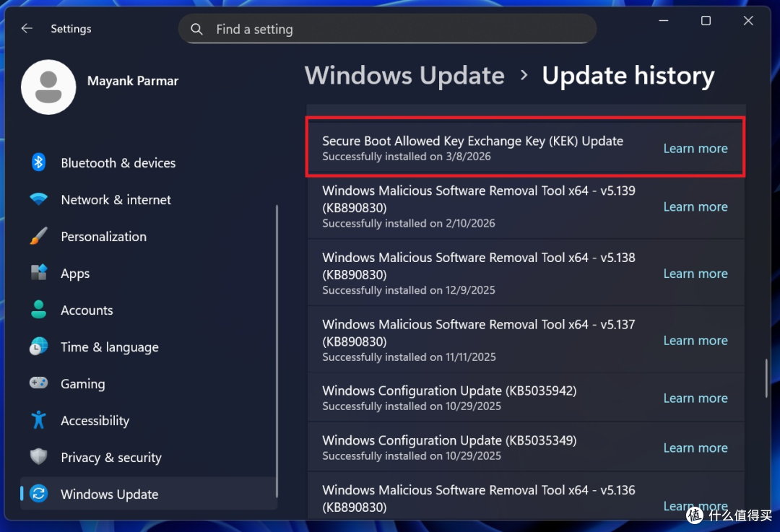Click 'Successfully installed on 2/10/2026' text
The width and height of the screenshot is (780, 532).
coord(408,223)
